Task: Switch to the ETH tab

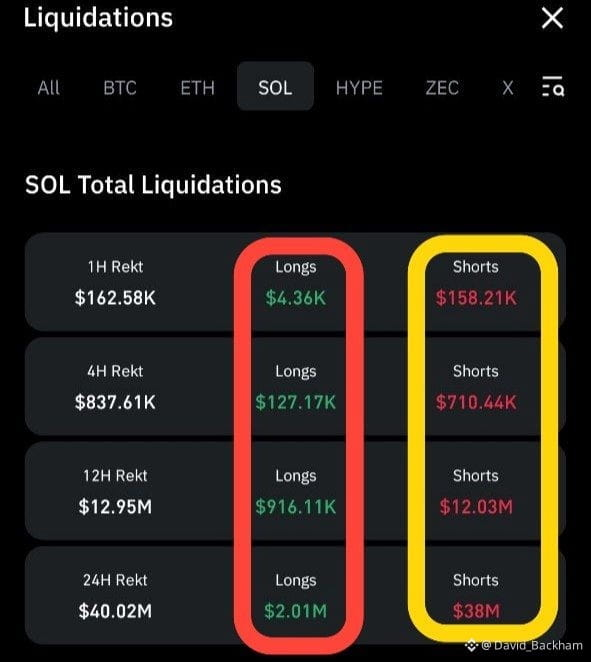Action: [x=198, y=88]
